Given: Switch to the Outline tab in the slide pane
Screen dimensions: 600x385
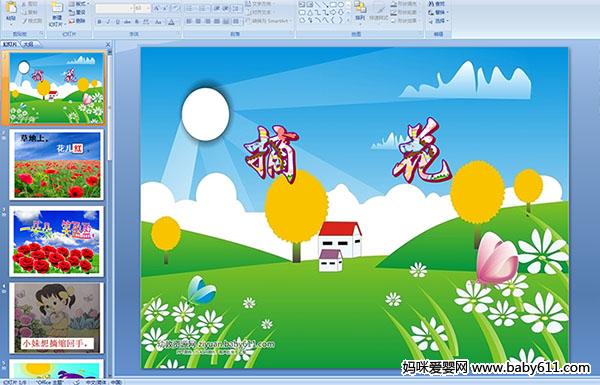Looking at the screenshot, I should pyautogui.click(x=28, y=44).
